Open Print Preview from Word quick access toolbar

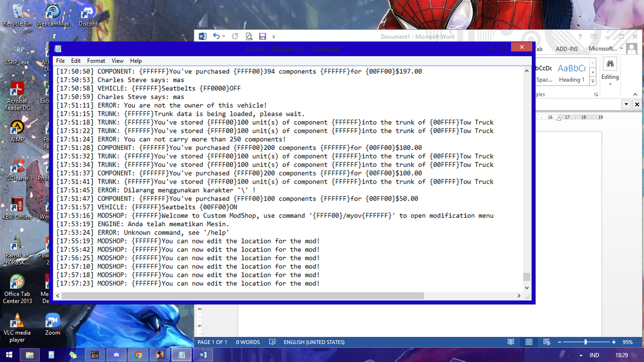249,36
